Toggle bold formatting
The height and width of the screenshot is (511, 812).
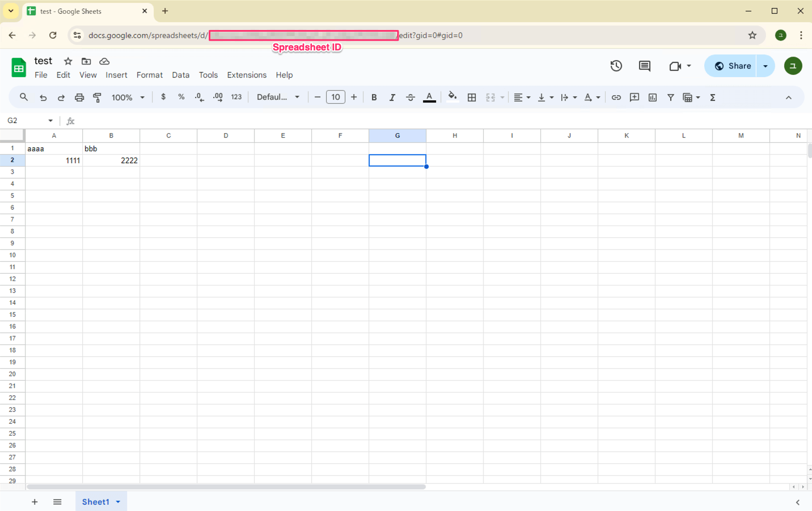[374, 97]
